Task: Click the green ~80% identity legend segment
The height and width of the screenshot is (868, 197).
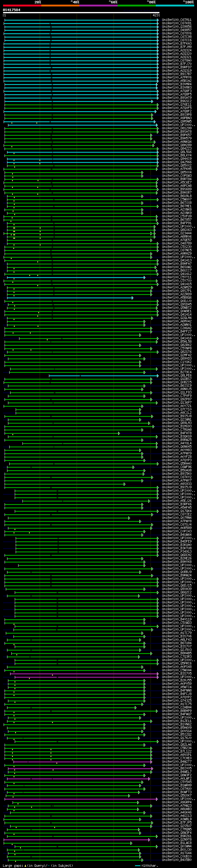Action: click(137, 6)
